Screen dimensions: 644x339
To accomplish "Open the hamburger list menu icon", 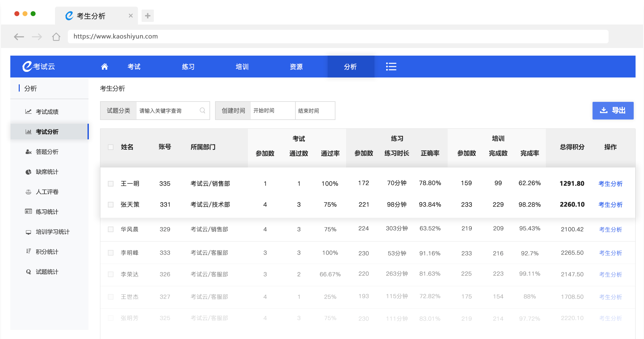I will coord(391,67).
